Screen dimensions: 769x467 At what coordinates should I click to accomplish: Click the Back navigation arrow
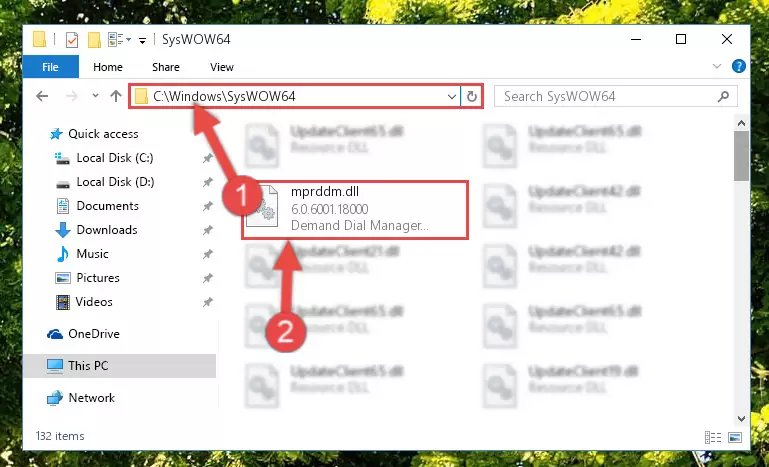pos(42,96)
